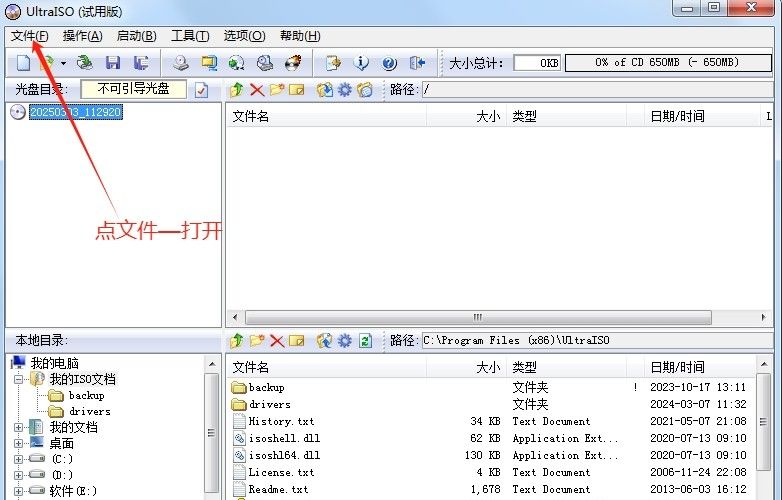The image size is (782, 500).
Task: Sort disc image list by 日期/时间 column
Action: [701, 117]
